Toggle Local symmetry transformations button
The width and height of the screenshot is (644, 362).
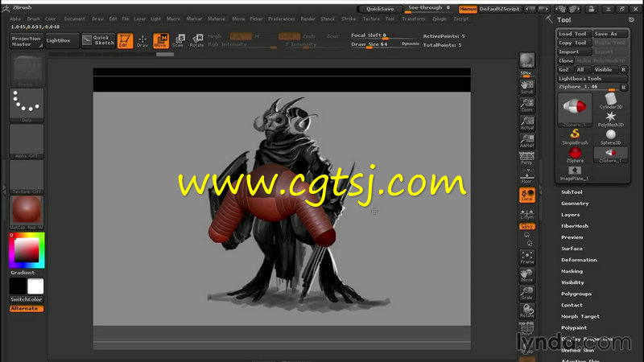point(527,195)
